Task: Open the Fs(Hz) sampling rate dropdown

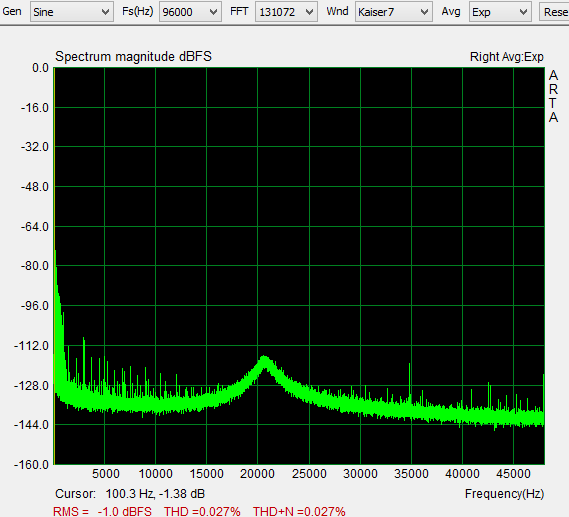Action: pos(190,12)
